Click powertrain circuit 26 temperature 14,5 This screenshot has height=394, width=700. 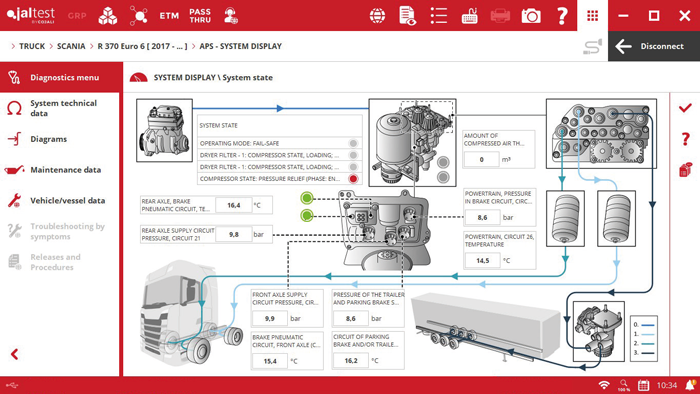coord(483,261)
